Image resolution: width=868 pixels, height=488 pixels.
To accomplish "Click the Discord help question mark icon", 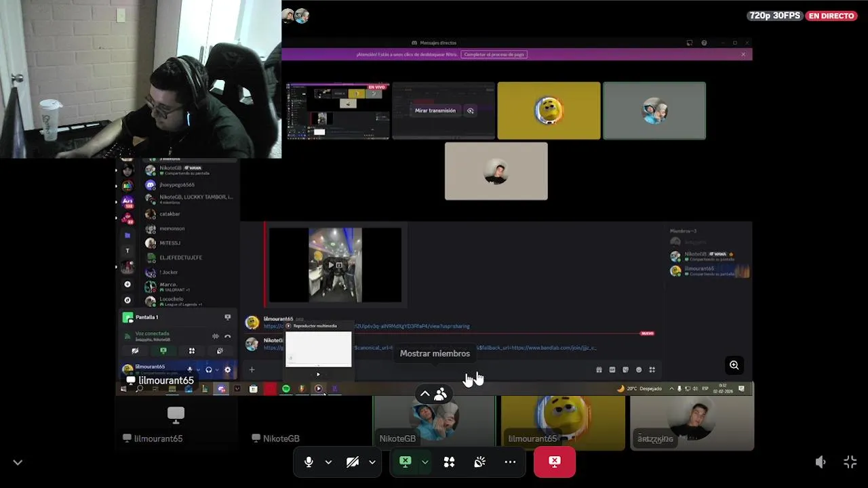I will pyautogui.click(x=704, y=43).
